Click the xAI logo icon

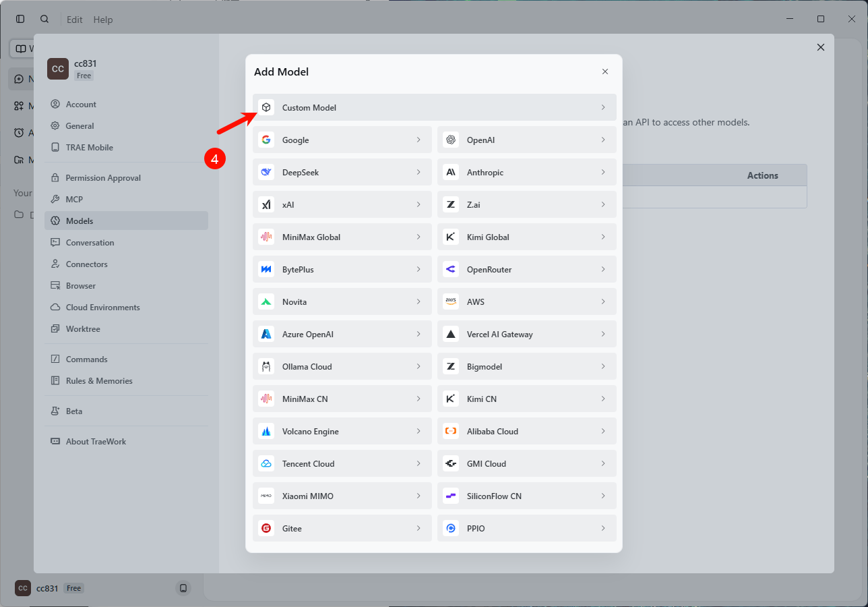(x=266, y=204)
